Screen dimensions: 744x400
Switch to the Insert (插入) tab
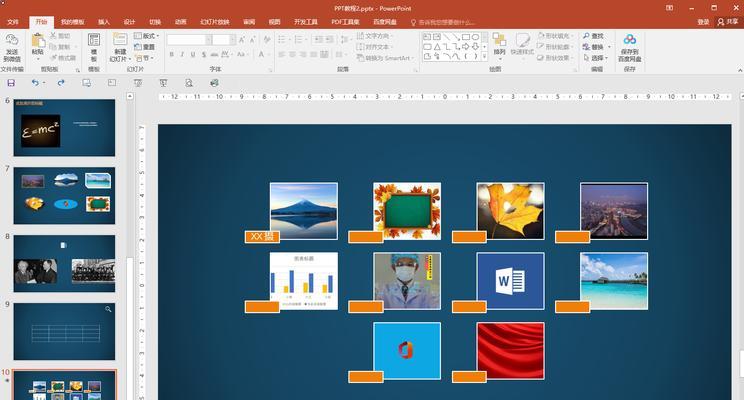pyautogui.click(x=103, y=22)
